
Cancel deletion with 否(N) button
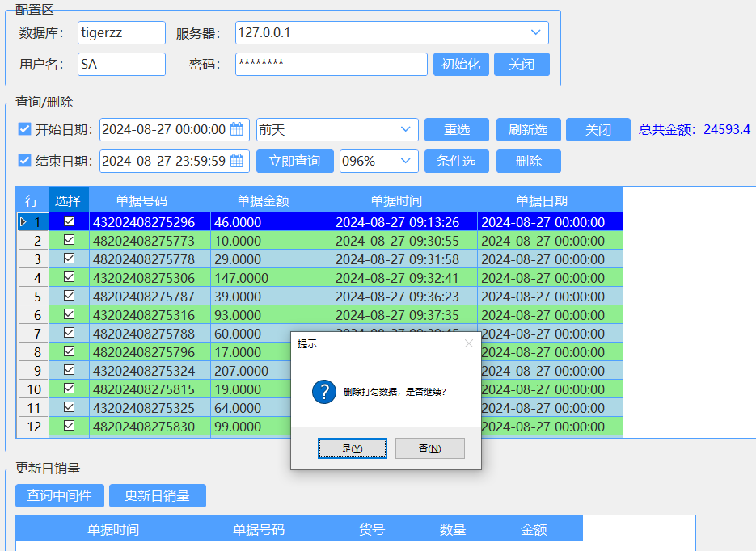click(429, 448)
